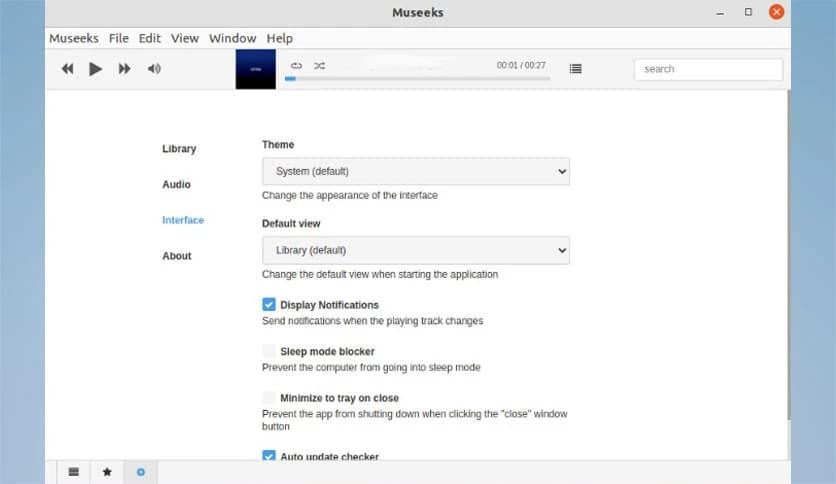Close the Museeks window
The width and height of the screenshot is (836, 484).
(776, 12)
